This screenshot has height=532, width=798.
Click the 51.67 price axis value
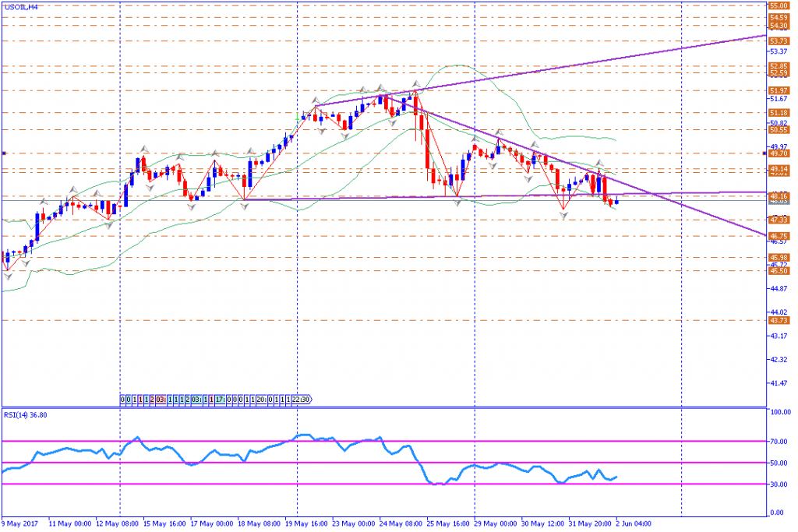(779, 99)
